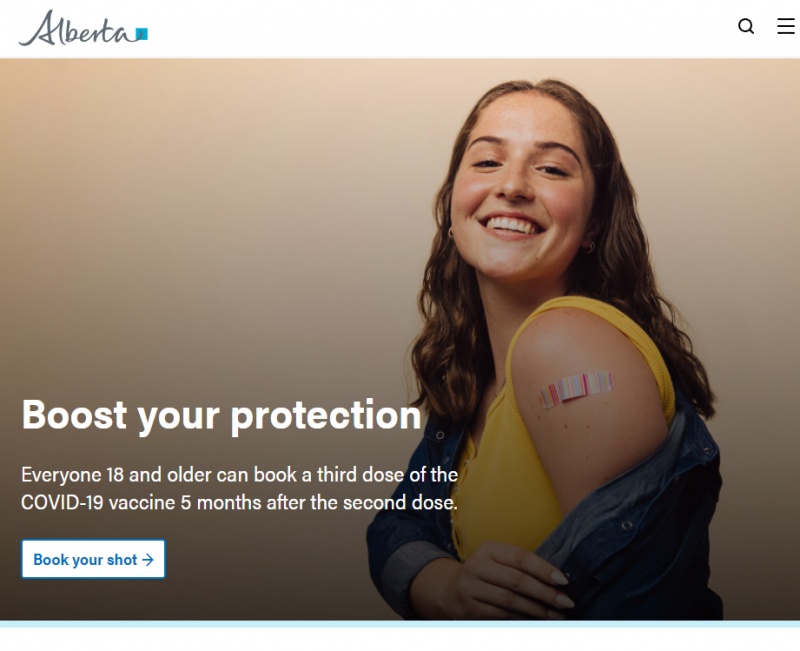Open the site search magnifier icon
The width and height of the screenshot is (800, 651).
coord(746,26)
